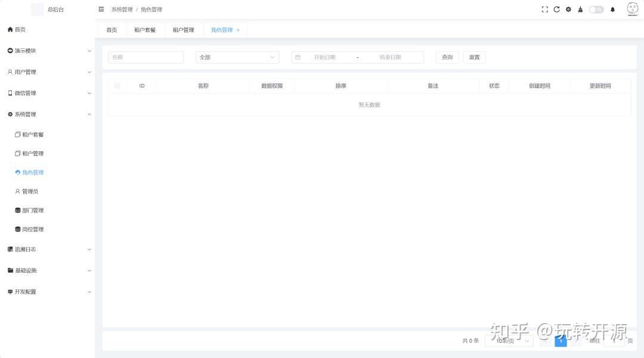Click the user avatar in the top-right corner
This screenshot has width=644, height=358.
[x=631, y=9]
